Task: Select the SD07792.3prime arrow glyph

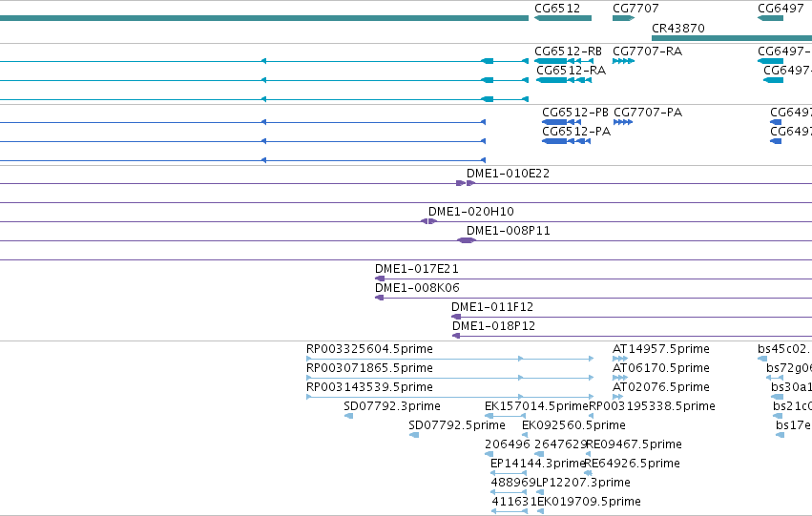Action: pos(348,416)
